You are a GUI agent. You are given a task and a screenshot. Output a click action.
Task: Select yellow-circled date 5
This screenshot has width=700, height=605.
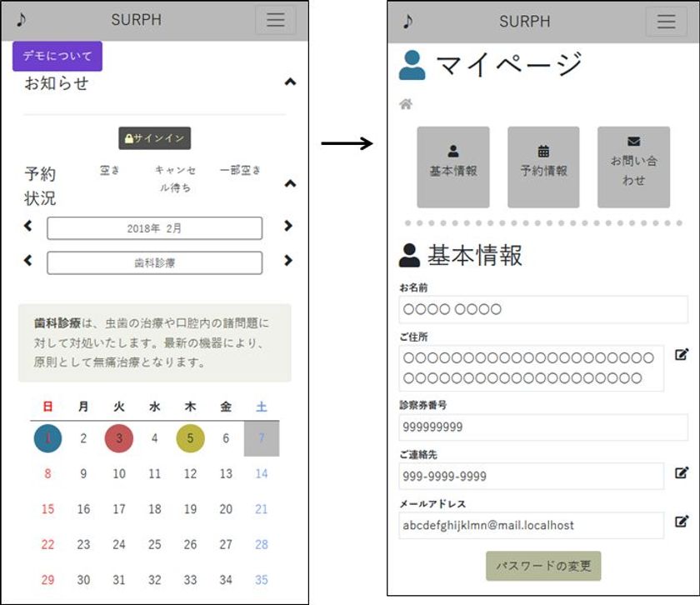coord(190,438)
